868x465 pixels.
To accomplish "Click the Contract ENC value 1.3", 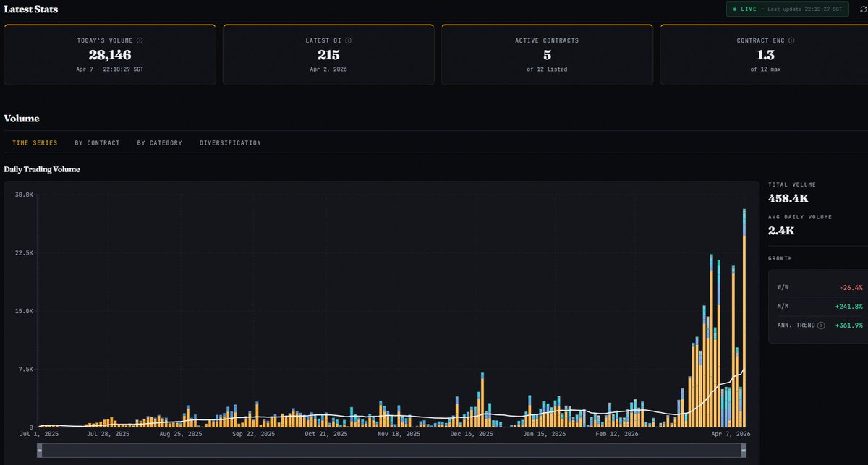I will (765, 54).
